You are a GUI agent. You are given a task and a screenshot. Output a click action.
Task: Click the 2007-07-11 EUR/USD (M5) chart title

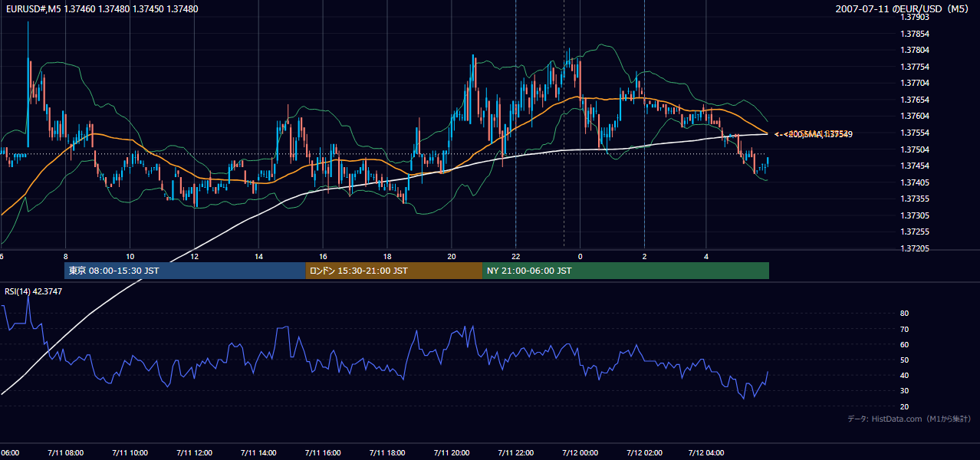[903, 8]
